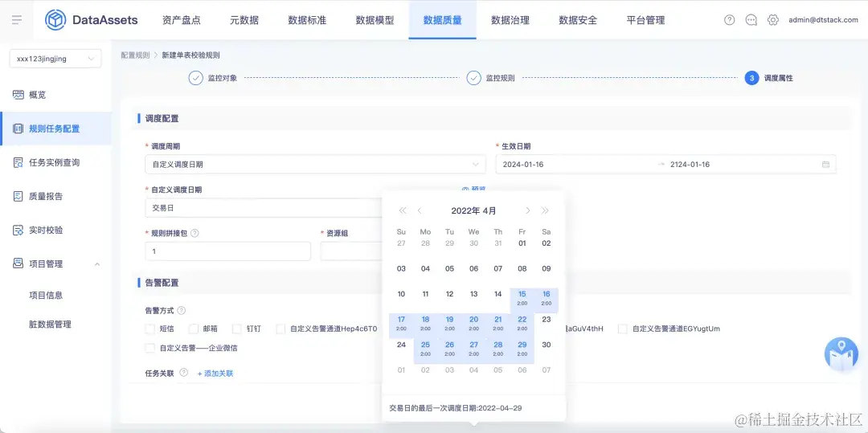Click the 监控规则 step checkmark icon
The width and height of the screenshot is (868, 433).
click(x=473, y=78)
